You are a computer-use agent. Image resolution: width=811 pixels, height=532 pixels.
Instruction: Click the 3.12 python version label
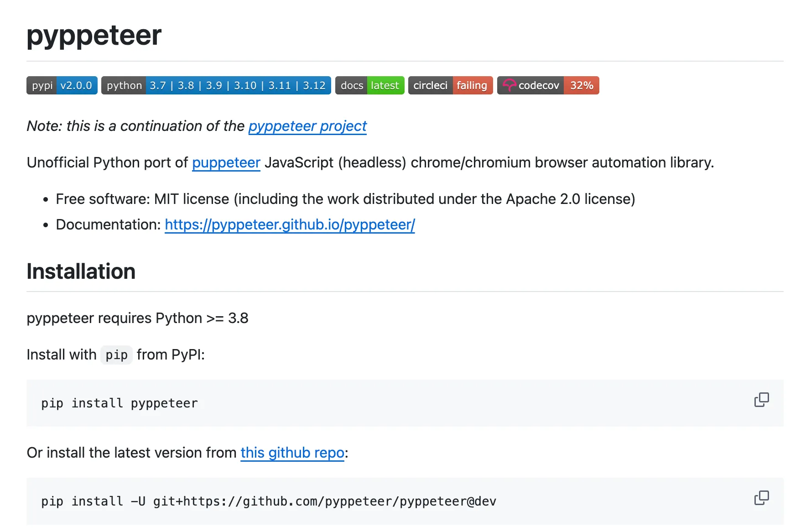(315, 85)
